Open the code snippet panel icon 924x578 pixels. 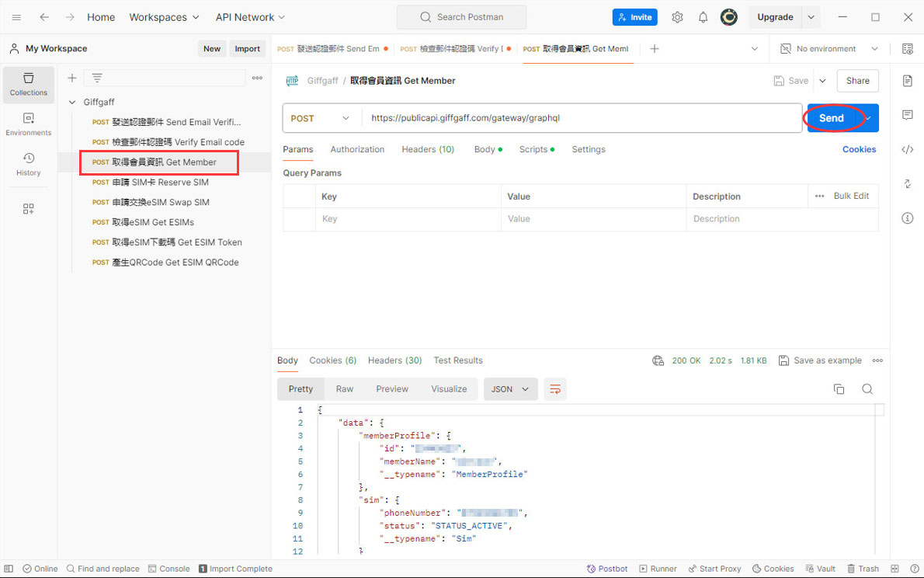(x=907, y=149)
